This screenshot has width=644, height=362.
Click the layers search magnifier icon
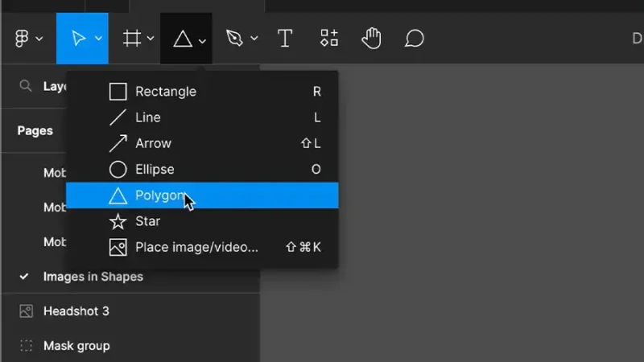click(26, 86)
